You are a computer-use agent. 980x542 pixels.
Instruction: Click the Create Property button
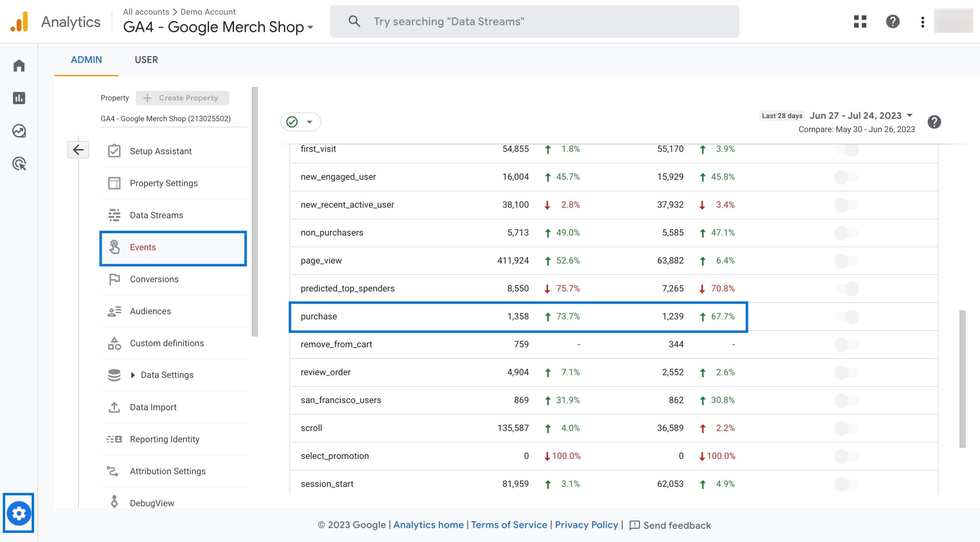point(183,98)
